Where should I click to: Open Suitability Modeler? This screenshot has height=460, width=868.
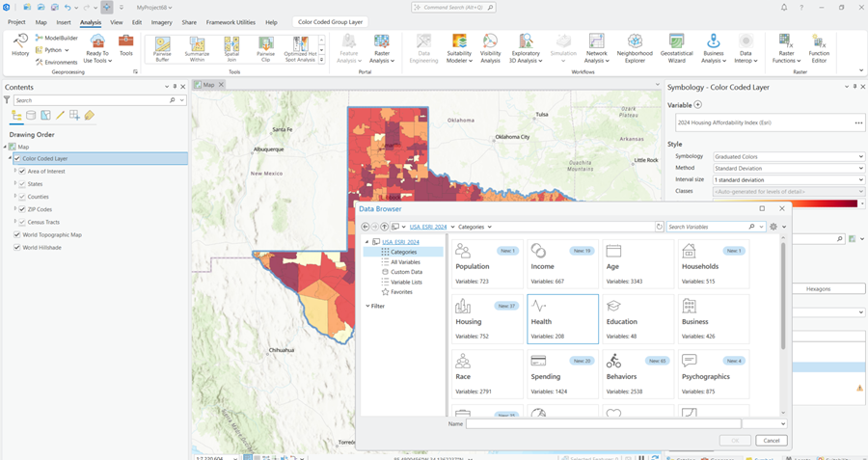(x=459, y=49)
